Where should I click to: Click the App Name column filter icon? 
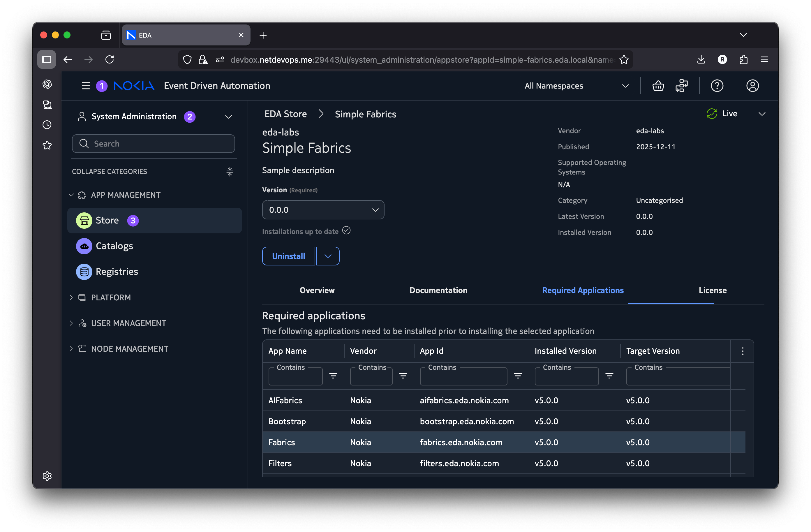(333, 376)
